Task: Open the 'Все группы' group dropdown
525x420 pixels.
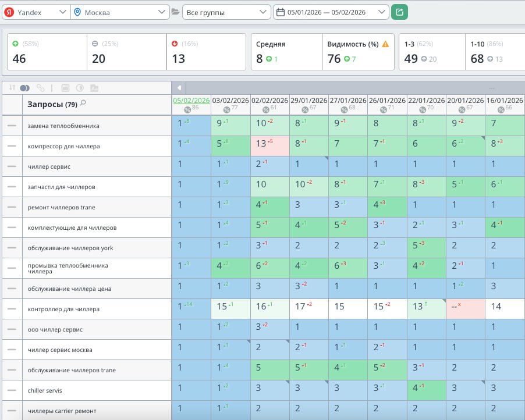Action: click(226, 12)
